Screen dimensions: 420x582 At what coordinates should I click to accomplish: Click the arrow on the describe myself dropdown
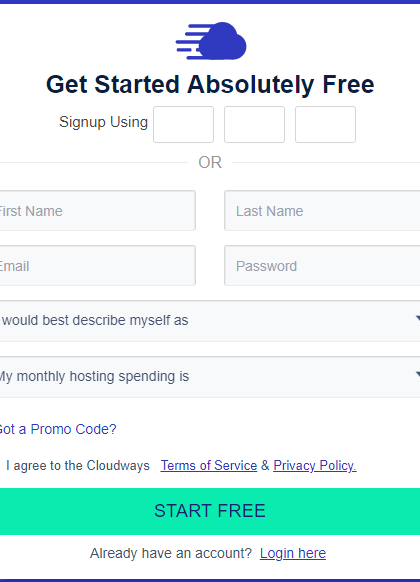418,318
